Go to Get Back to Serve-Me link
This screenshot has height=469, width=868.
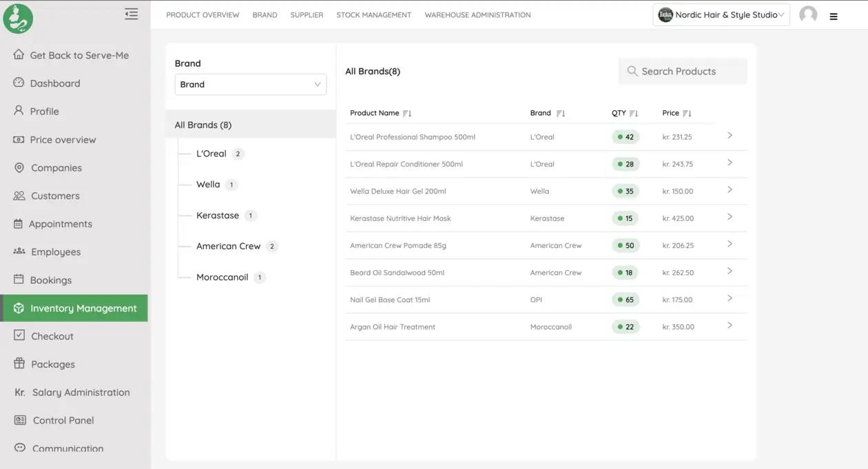tap(79, 55)
